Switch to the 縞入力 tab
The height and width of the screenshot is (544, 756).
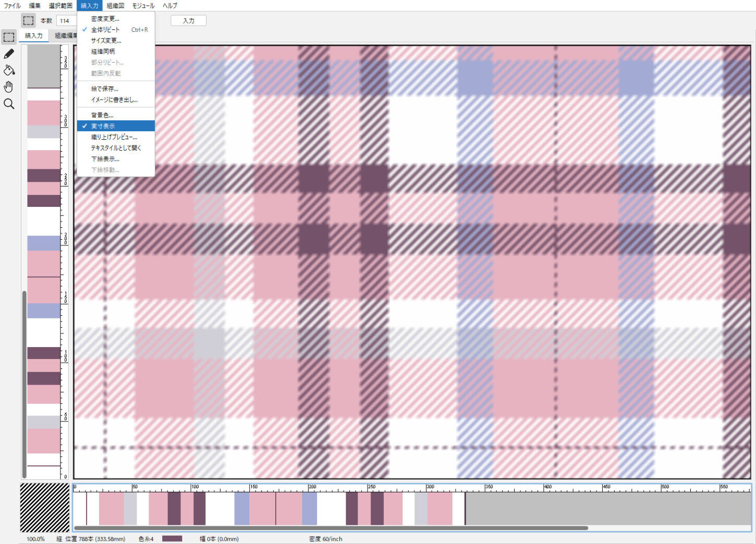[34, 36]
